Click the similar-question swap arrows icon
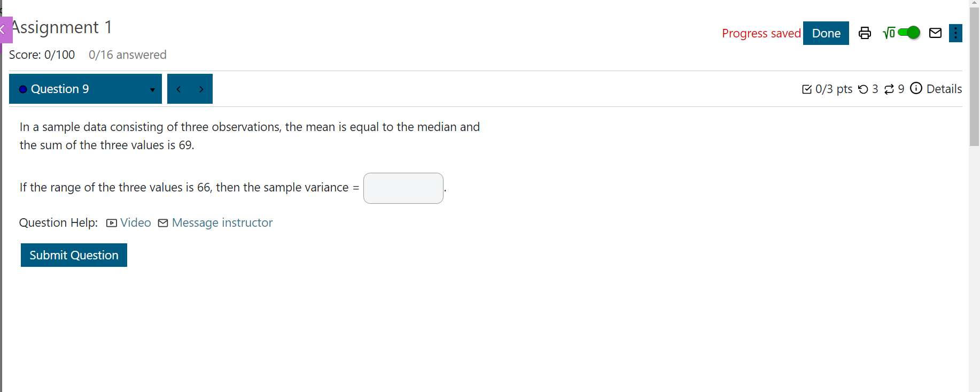 [x=890, y=89]
